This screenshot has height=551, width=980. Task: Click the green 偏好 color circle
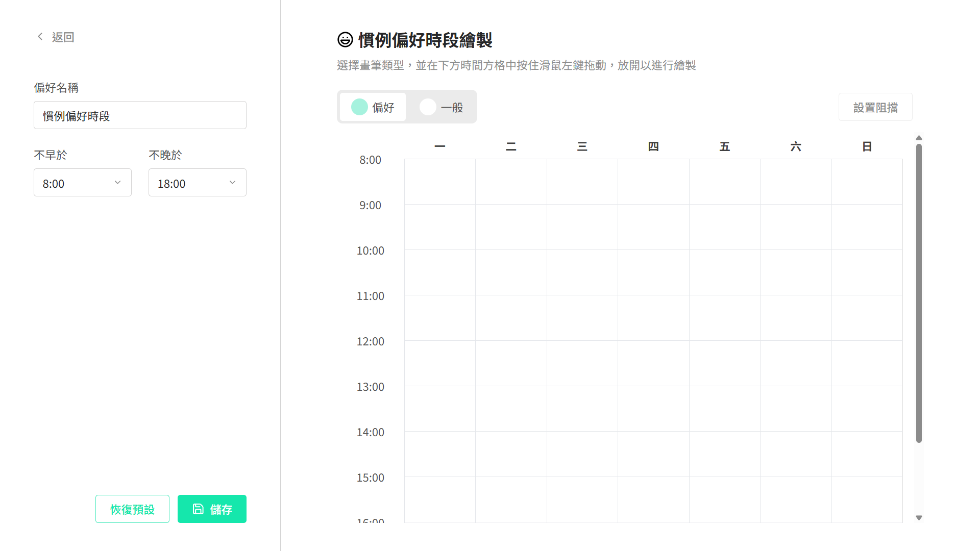pos(359,107)
